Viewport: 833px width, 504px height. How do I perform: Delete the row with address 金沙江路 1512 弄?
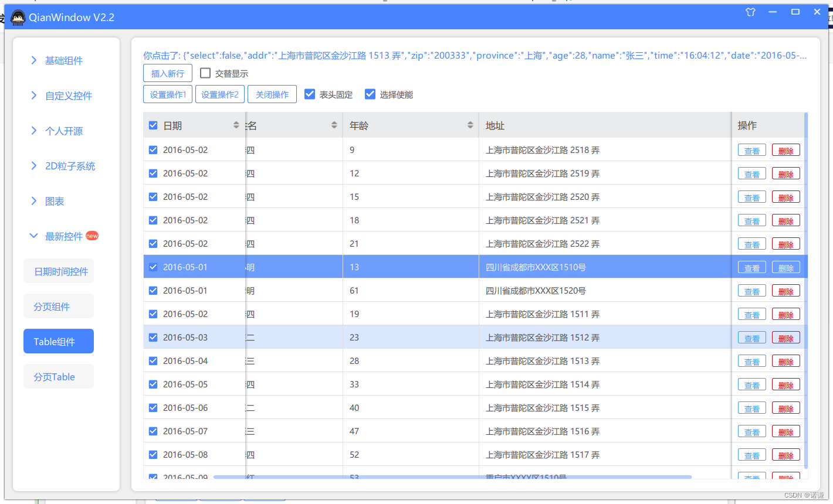pyautogui.click(x=786, y=338)
